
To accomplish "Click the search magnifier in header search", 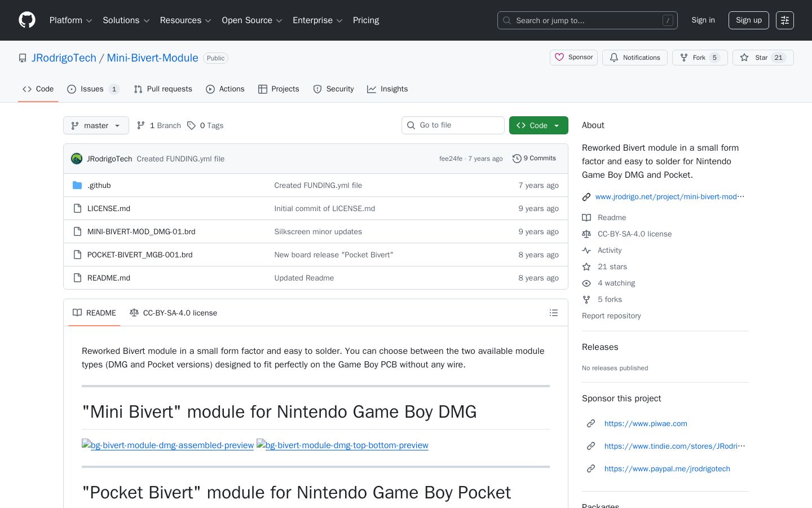I will point(506,20).
